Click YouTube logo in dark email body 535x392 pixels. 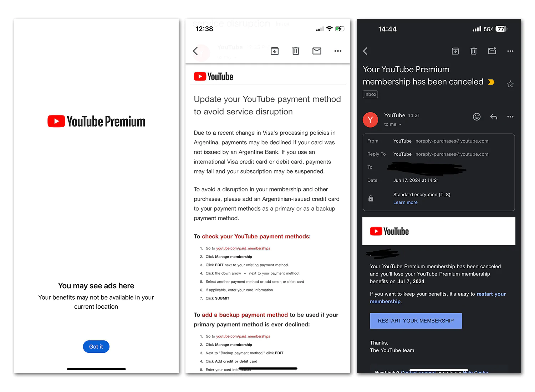[x=389, y=231]
